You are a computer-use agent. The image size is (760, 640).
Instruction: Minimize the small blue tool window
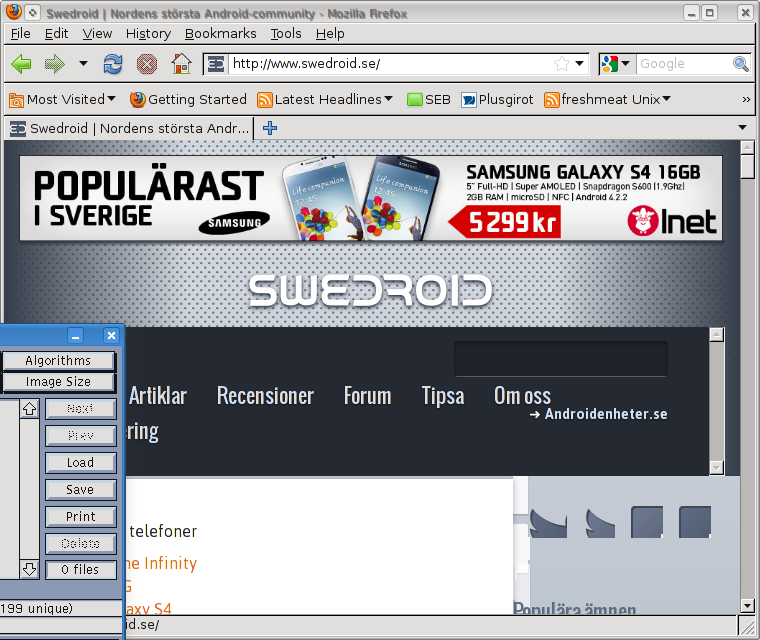[x=76, y=336]
